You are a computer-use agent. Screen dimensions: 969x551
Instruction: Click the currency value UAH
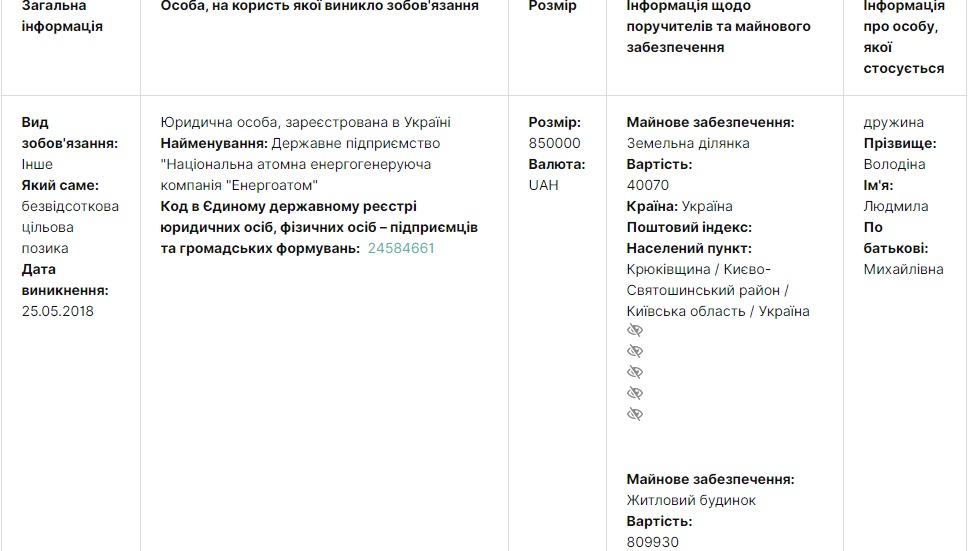543,185
